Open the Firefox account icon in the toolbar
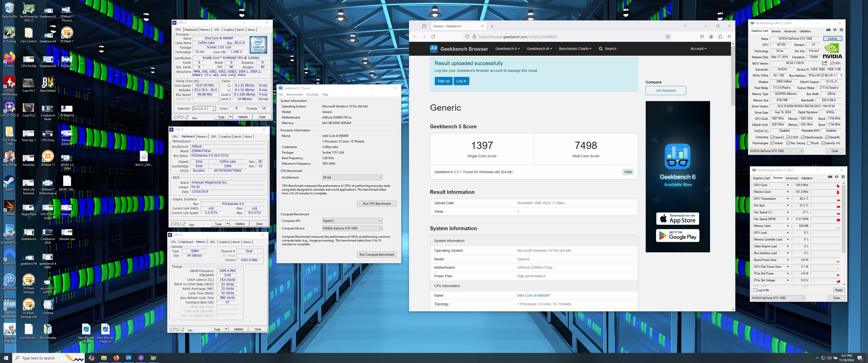The image size is (868, 363). pos(711,37)
